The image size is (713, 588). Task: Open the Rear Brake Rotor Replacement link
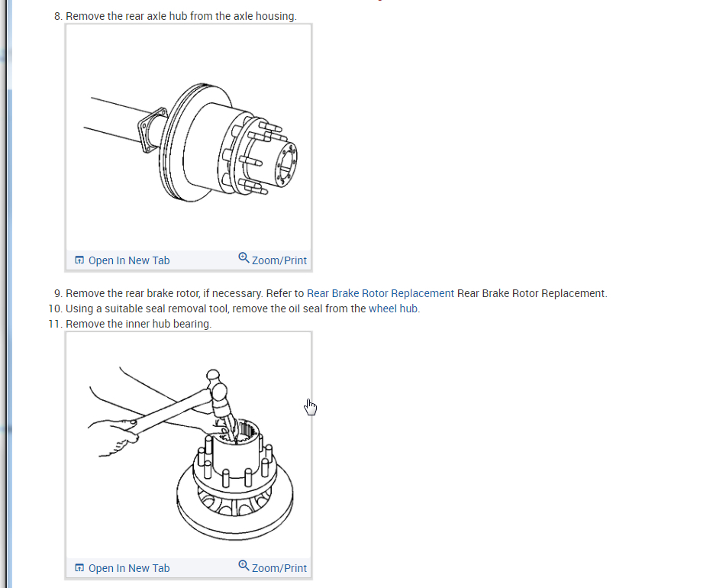(x=380, y=293)
